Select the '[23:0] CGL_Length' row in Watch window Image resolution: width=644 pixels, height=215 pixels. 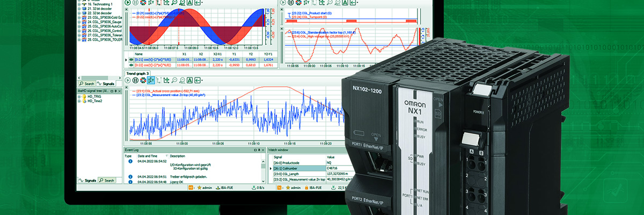(x=310, y=174)
